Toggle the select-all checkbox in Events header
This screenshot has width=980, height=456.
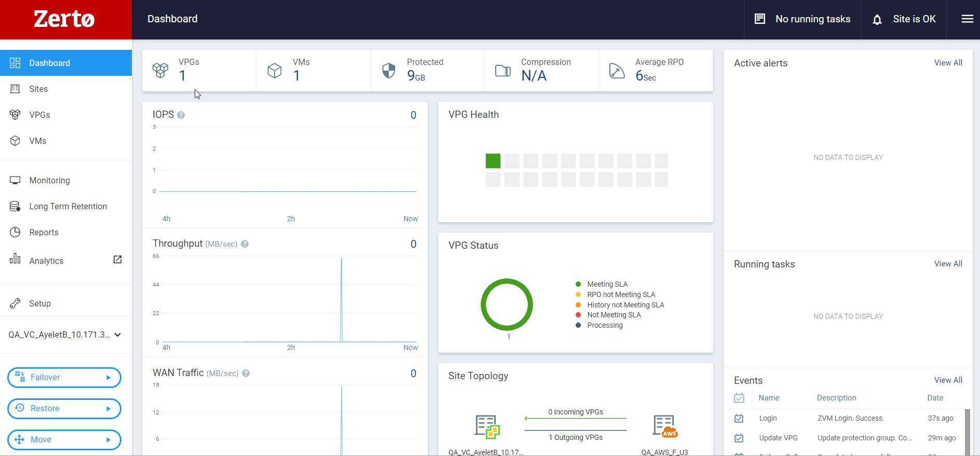[x=739, y=398]
